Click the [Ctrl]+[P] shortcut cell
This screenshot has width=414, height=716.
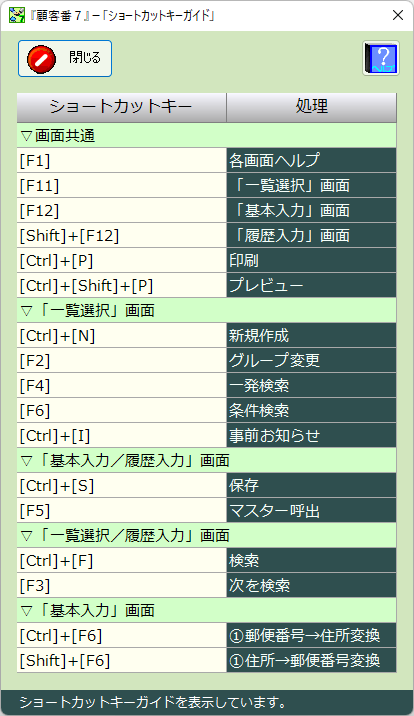point(121,261)
